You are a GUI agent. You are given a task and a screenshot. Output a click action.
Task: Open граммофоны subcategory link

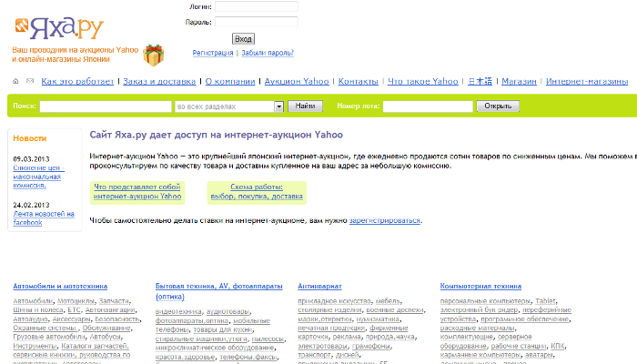(x=371, y=346)
